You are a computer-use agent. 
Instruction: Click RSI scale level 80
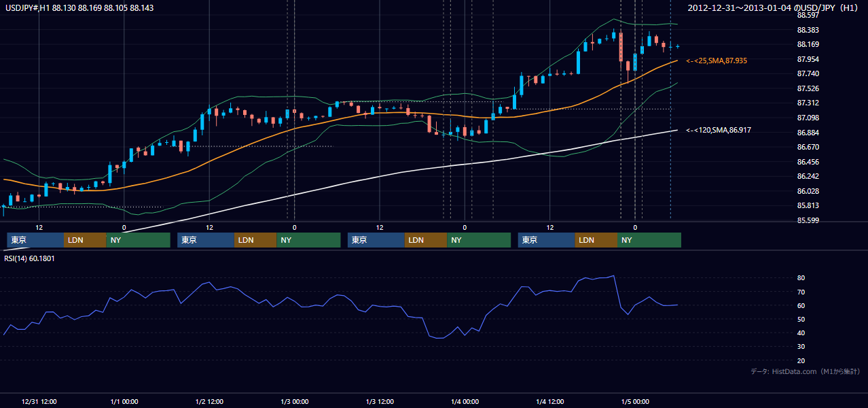coord(801,278)
